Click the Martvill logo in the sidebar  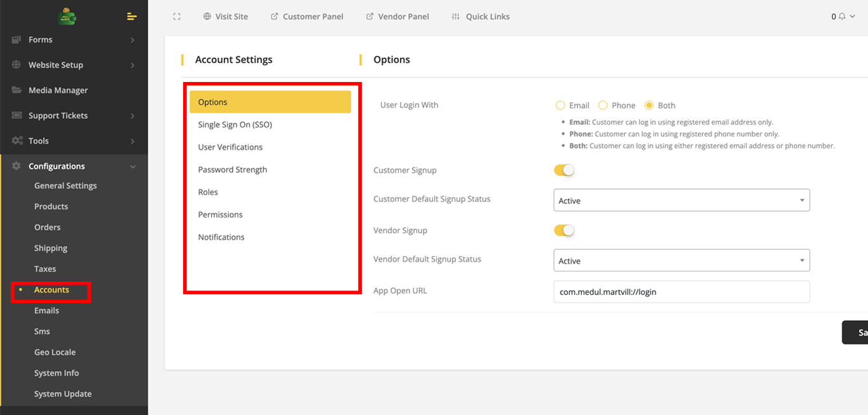tap(67, 16)
